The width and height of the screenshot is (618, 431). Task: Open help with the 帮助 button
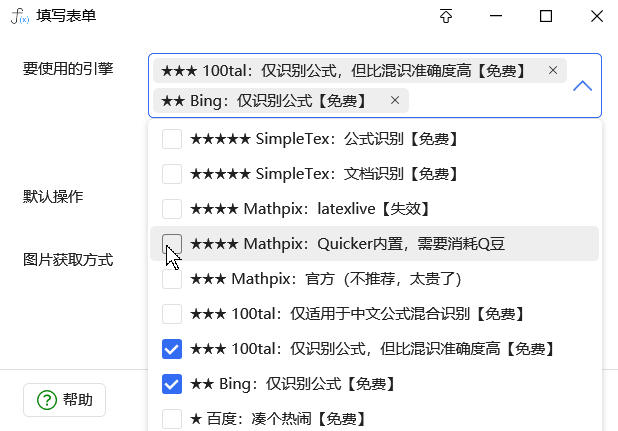point(64,400)
